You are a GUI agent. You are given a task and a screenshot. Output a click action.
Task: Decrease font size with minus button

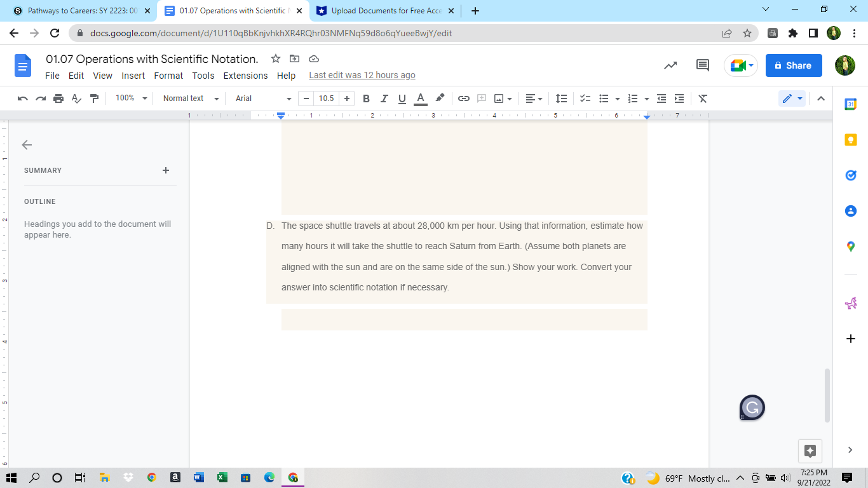click(306, 98)
